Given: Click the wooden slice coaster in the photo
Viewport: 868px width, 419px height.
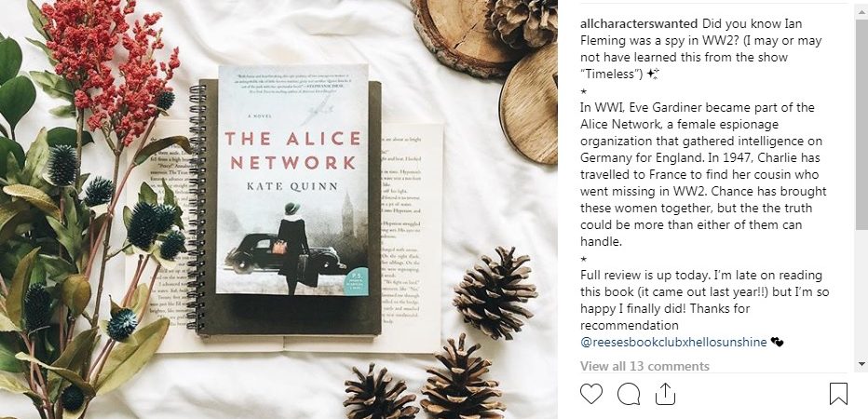Looking at the screenshot, I should (x=529, y=105).
